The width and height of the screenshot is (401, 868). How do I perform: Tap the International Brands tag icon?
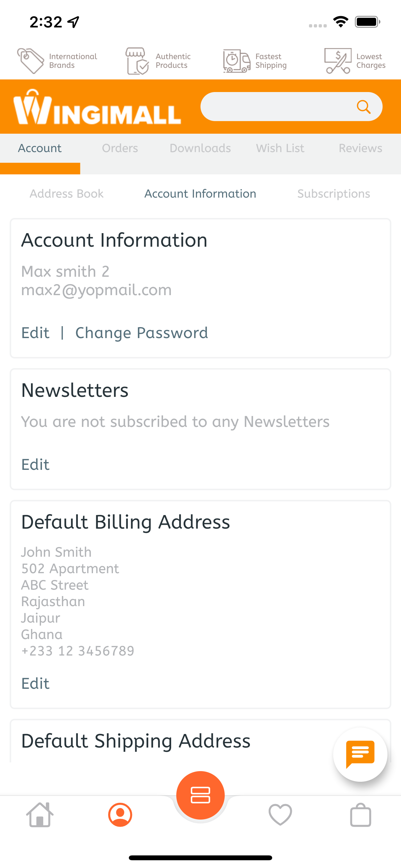[31, 61]
